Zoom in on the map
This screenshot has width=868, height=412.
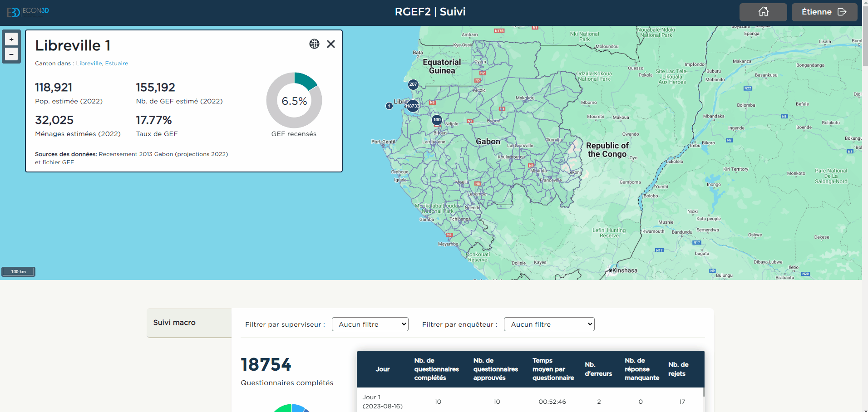[11, 39]
